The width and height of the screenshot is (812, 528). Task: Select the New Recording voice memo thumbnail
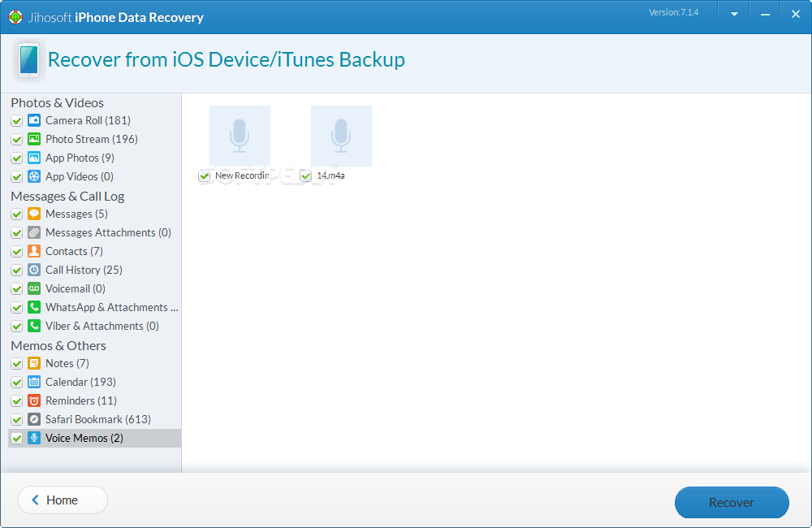[240, 136]
